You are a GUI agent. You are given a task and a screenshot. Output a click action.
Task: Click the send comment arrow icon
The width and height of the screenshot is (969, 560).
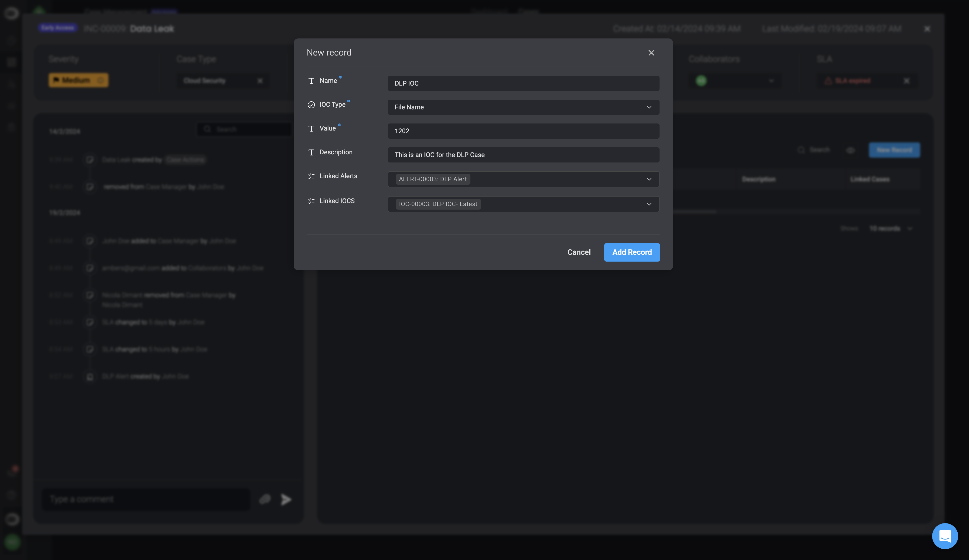(286, 499)
